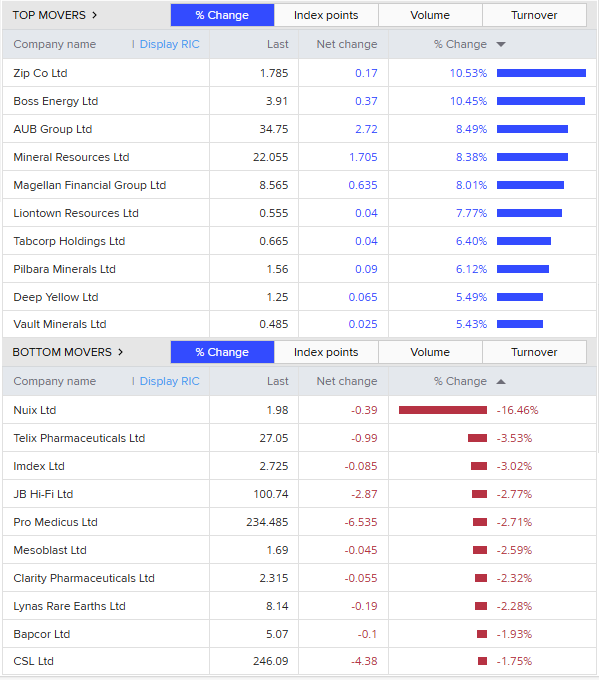Viewport: 599px width, 680px height.
Task: Click Pro Medicus net change -6.535
Action: pos(361,522)
